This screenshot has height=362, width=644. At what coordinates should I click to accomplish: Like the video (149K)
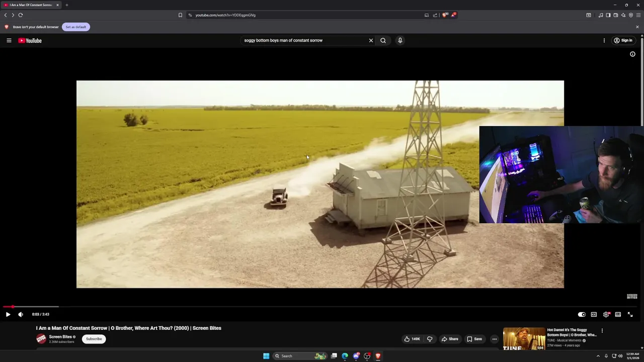tap(412, 339)
